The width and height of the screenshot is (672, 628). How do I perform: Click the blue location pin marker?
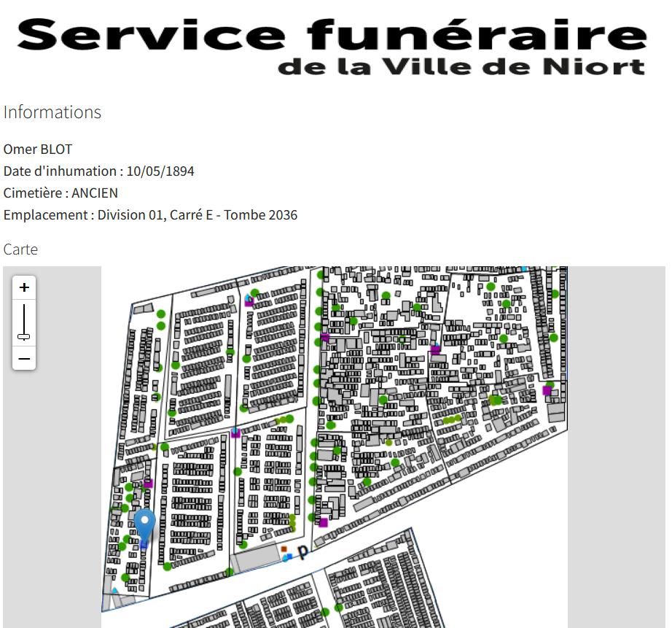coord(144,527)
